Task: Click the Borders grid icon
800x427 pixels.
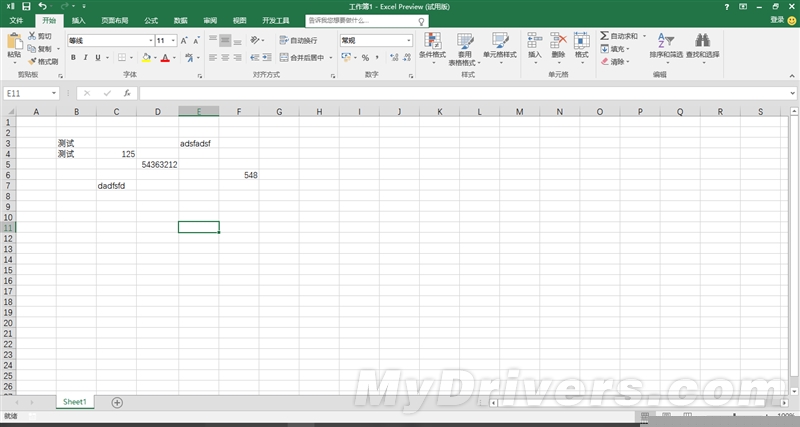Action: (122, 58)
